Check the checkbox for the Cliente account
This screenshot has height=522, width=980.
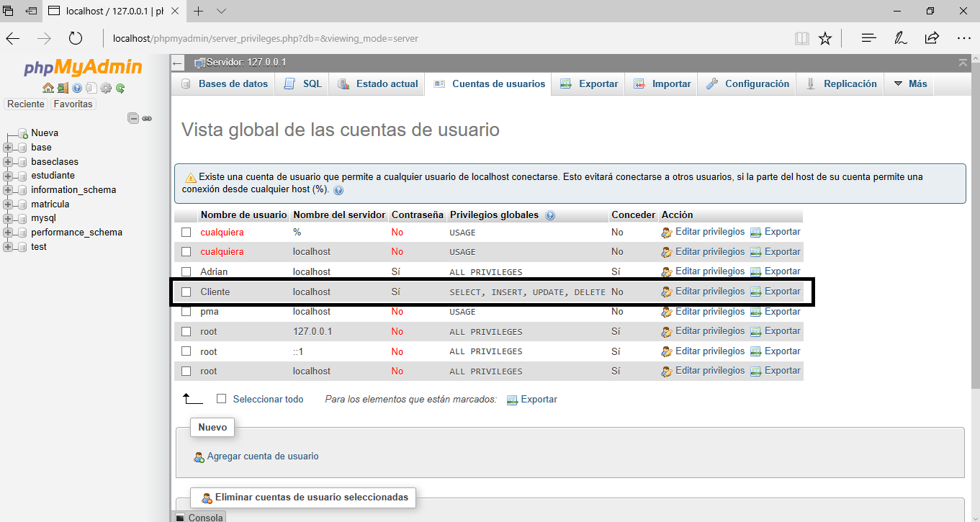pyautogui.click(x=186, y=291)
